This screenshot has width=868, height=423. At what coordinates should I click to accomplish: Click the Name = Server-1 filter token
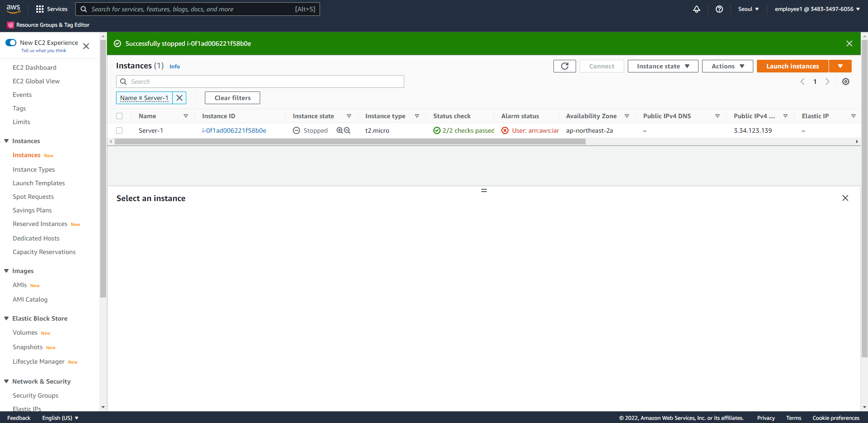click(144, 98)
